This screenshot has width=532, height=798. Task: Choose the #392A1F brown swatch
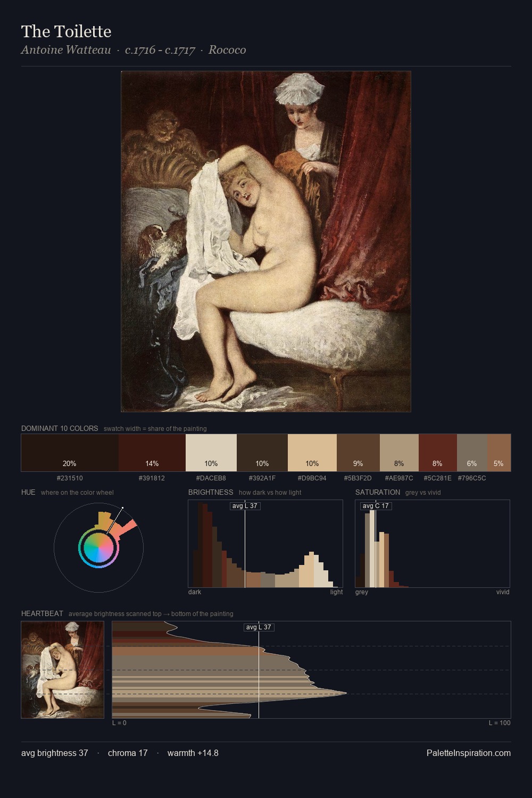tap(262, 453)
